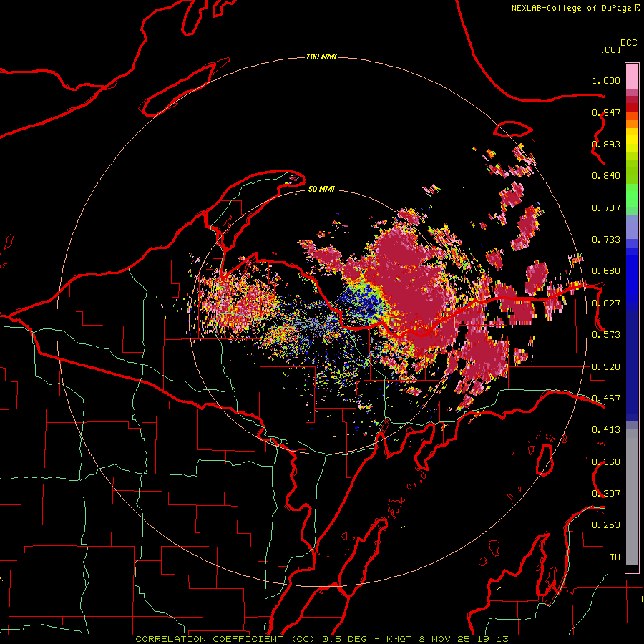This screenshot has width=644, height=644.
Task: Click the NEXLAB-College of DuPage label
Action: (572, 8)
